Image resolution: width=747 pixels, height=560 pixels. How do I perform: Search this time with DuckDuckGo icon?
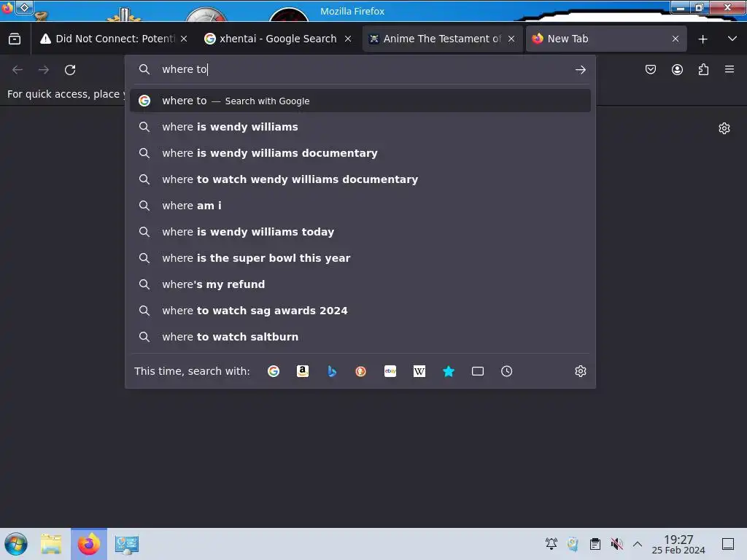tap(360, 371)
